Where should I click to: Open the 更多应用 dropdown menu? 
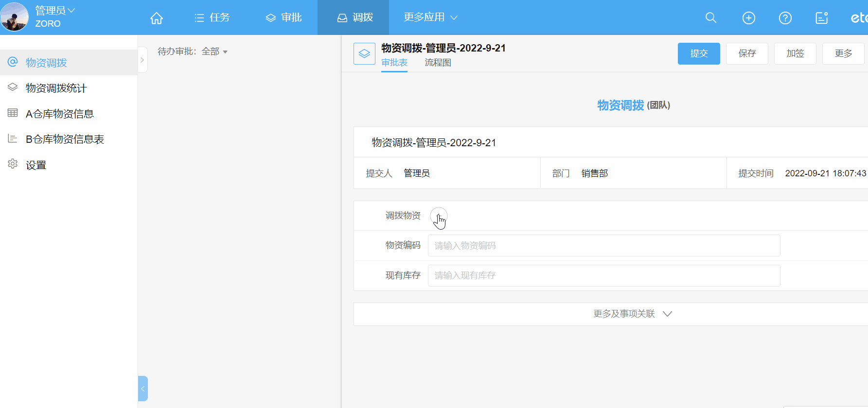click(x=430, y=17)
